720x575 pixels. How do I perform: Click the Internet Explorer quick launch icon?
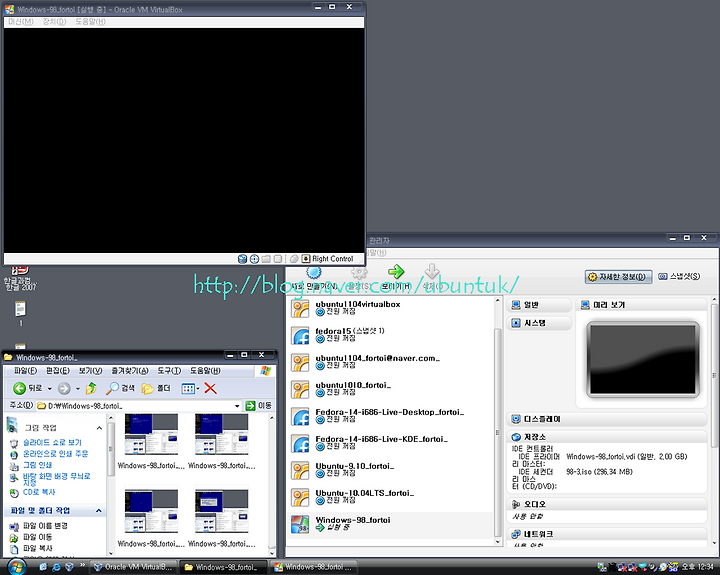point(56,567)
